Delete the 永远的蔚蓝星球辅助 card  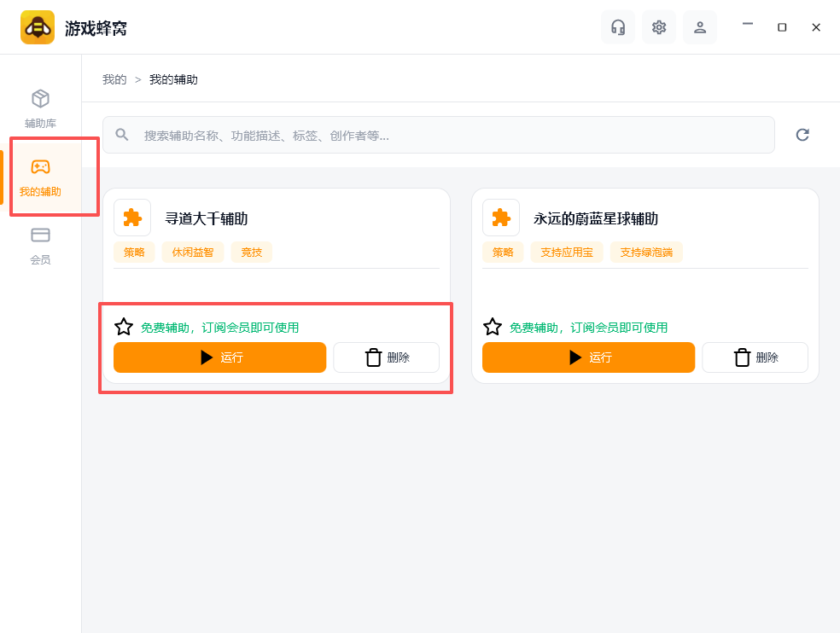point(755,357)
